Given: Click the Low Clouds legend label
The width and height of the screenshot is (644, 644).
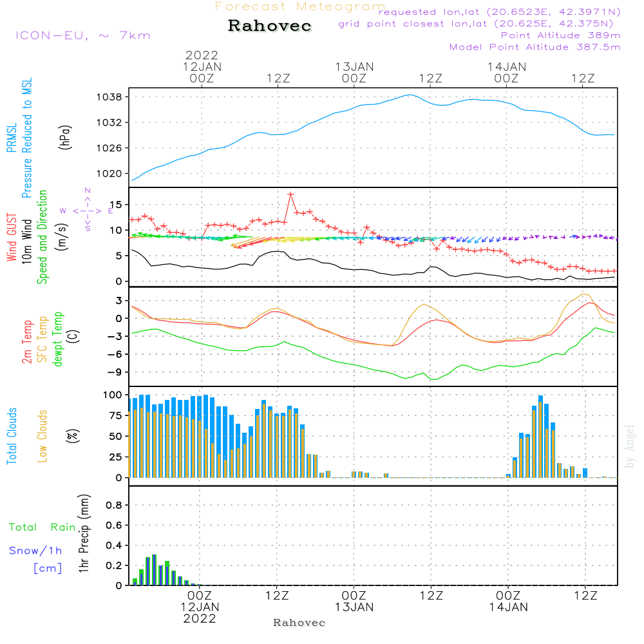Looking at the screenshot, I should [x=42, y=436].
